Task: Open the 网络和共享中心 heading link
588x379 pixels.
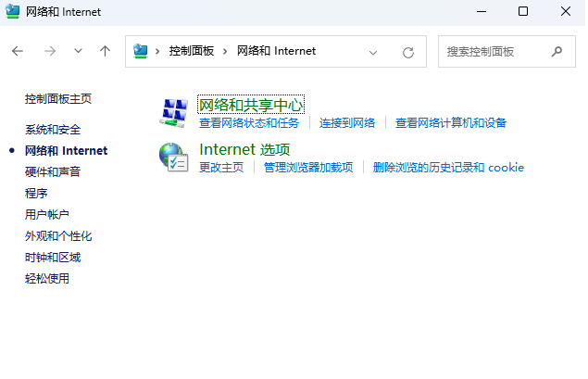Action: 251,105
